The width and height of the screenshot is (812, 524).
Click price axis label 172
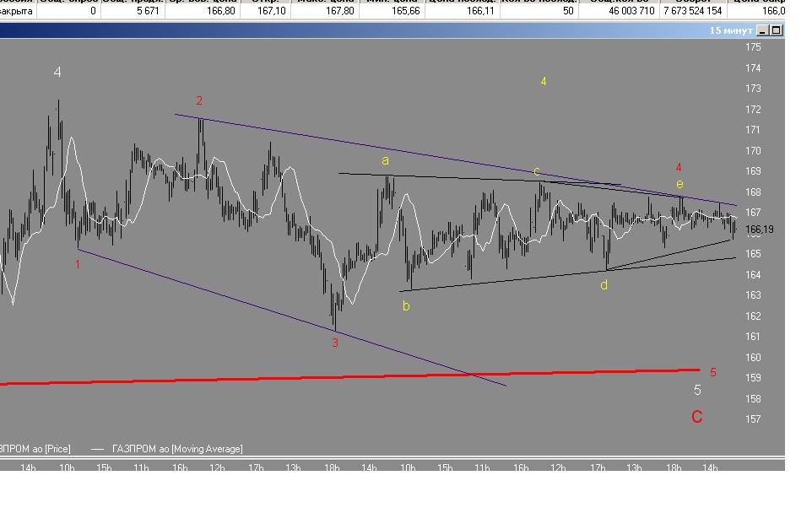753,109
